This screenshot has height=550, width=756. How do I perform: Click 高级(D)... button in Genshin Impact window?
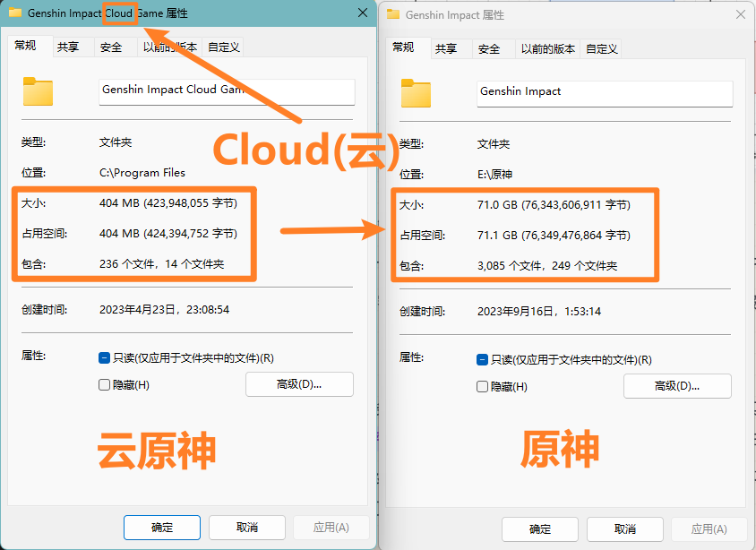pyautogui.click(x=677, y=386)
